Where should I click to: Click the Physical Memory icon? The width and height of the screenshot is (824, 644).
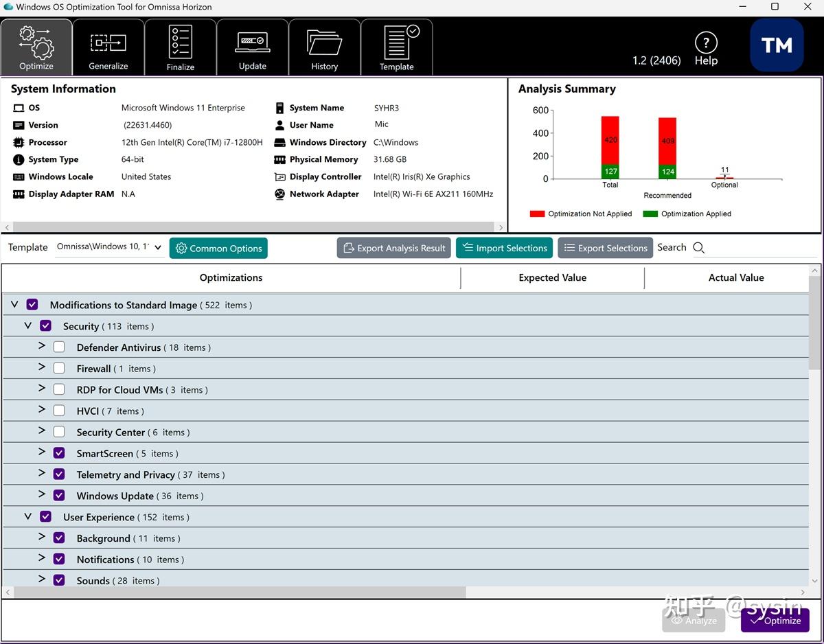click(x=279, y=159)
